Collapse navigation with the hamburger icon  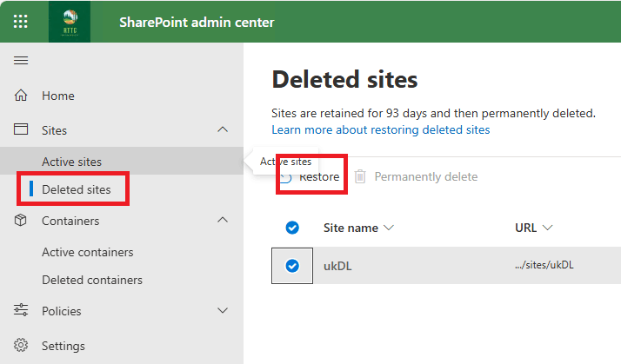point(21,60)
